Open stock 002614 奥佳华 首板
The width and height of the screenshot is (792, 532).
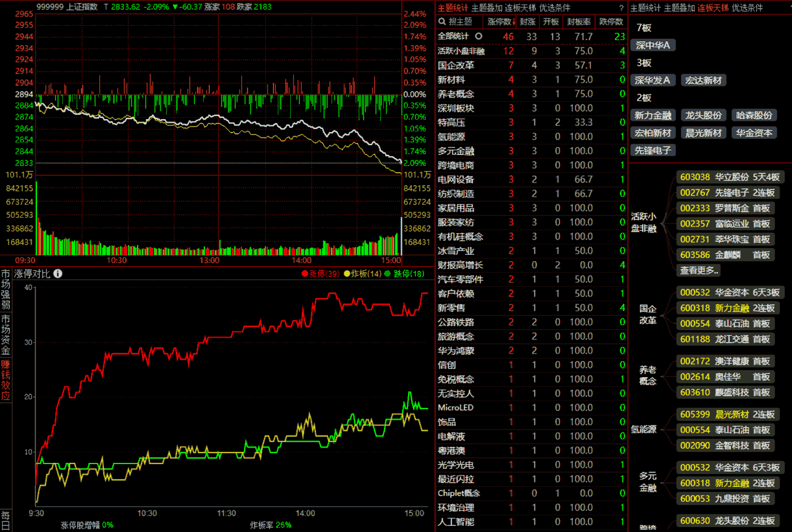(x=726, y=376)
